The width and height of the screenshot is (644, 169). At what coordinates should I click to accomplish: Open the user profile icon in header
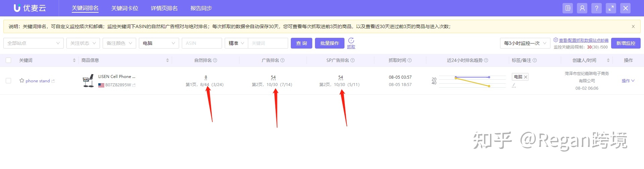coord(582,8)
